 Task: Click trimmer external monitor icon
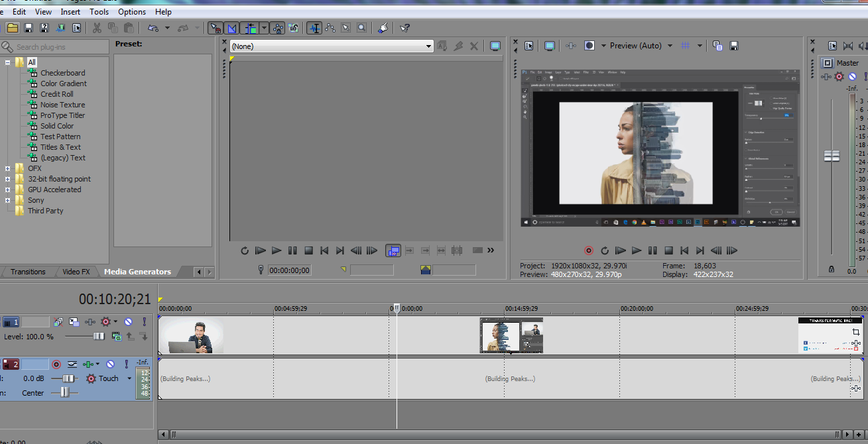(495, 46)
